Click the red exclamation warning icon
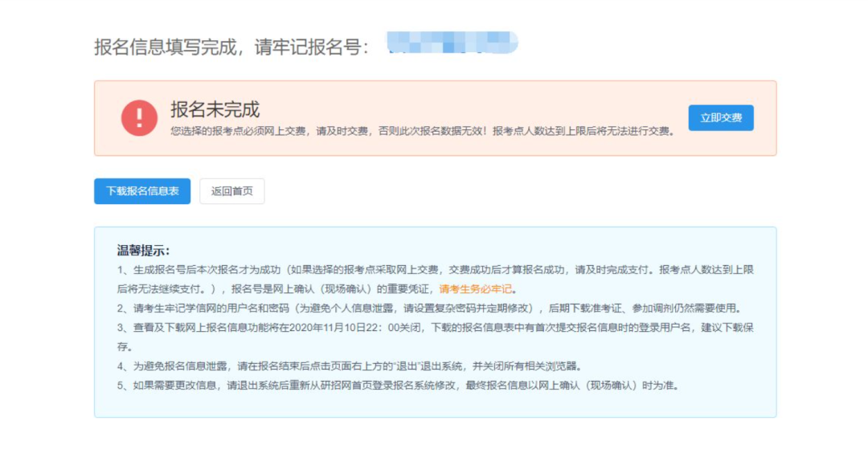This screenshot has height=474, width=868. [139, 118]
